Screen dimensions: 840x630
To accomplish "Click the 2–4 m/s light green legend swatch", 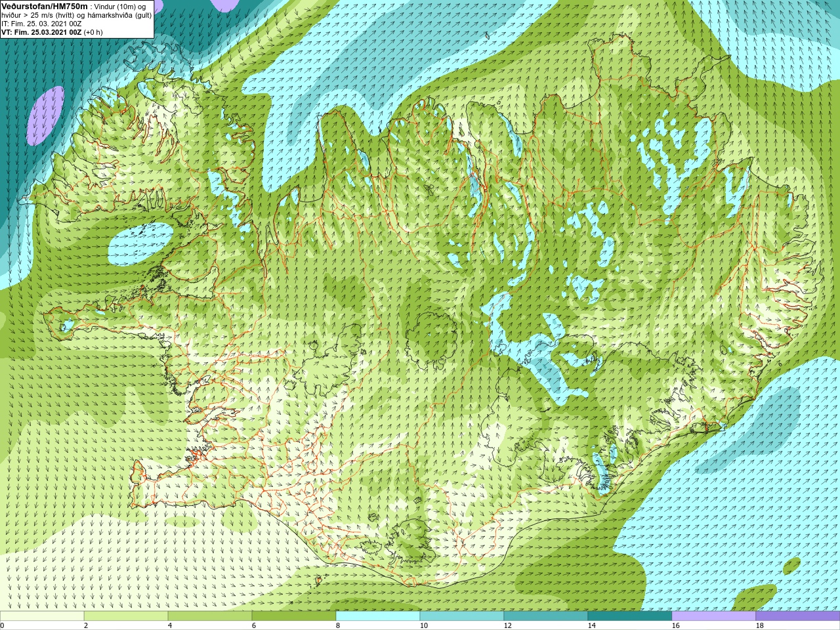I will point(126,616).
